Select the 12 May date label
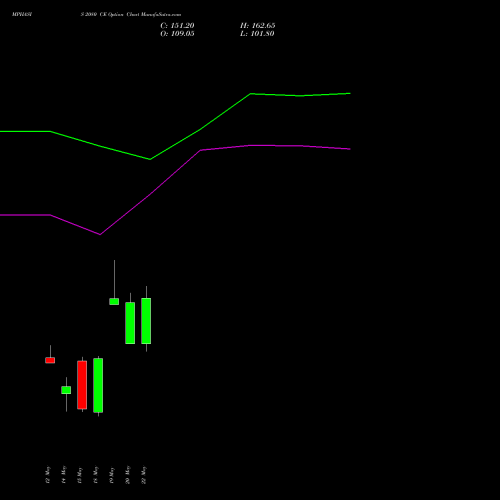 click(x=48, y=475)
